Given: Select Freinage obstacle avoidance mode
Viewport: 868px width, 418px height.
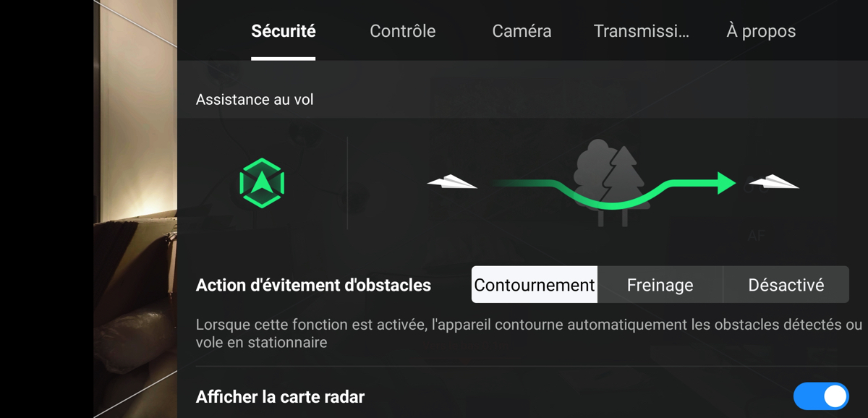Looking at the screenshot, I should [660, 285].
